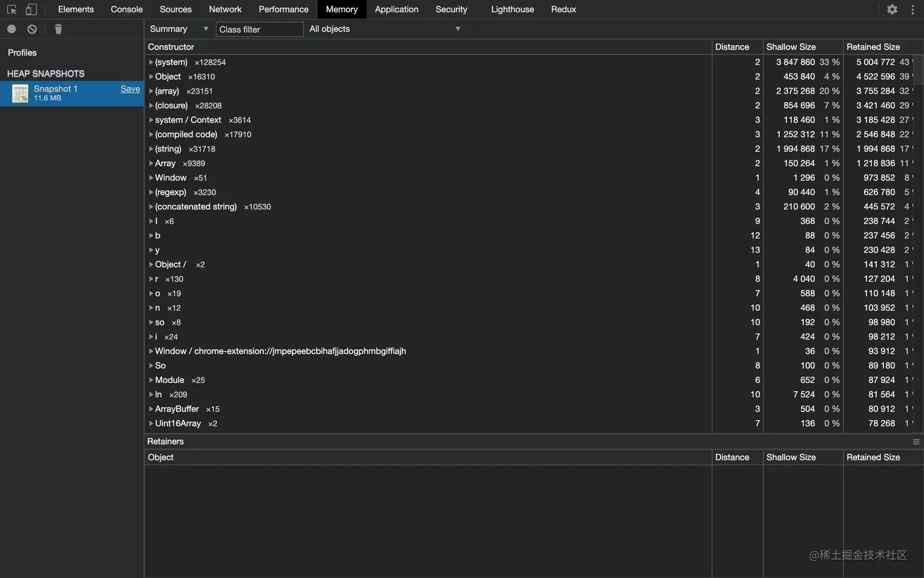Switch to the Lighthouse tab
Viewport: 924px width, 578px height.
coord(512,9)
